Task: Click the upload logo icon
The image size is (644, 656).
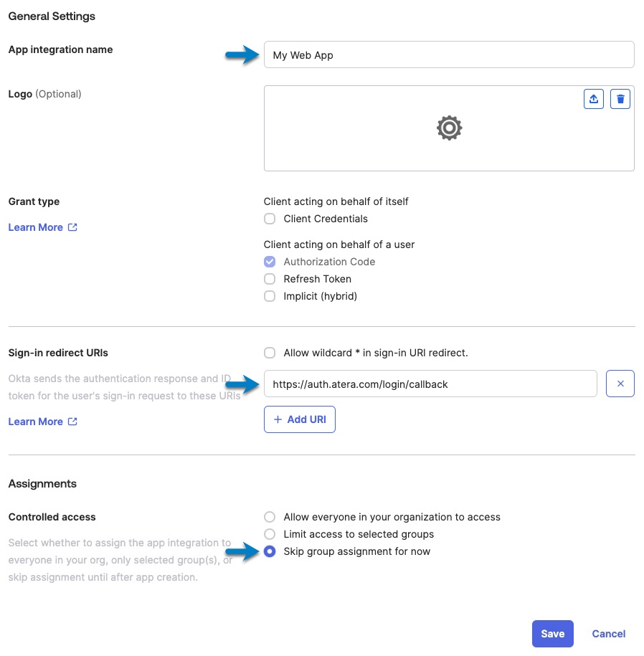Action: click(x=593, y=99)
